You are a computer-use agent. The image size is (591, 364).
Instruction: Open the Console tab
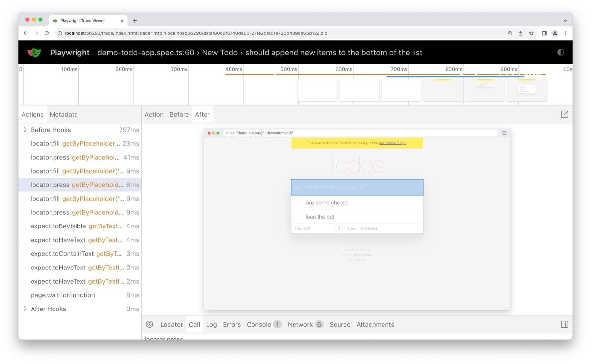[x=264, y=324]
